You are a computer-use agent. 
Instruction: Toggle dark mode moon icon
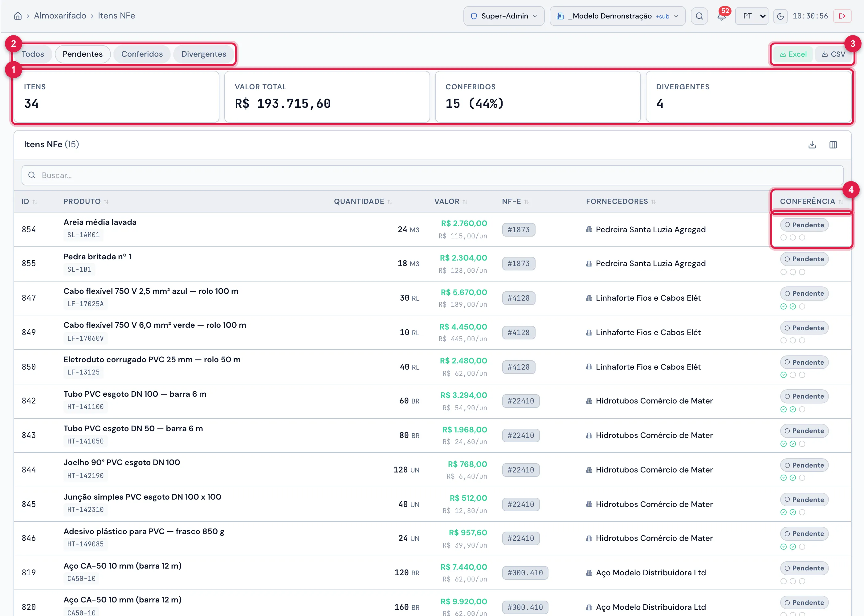coord(780,16)
